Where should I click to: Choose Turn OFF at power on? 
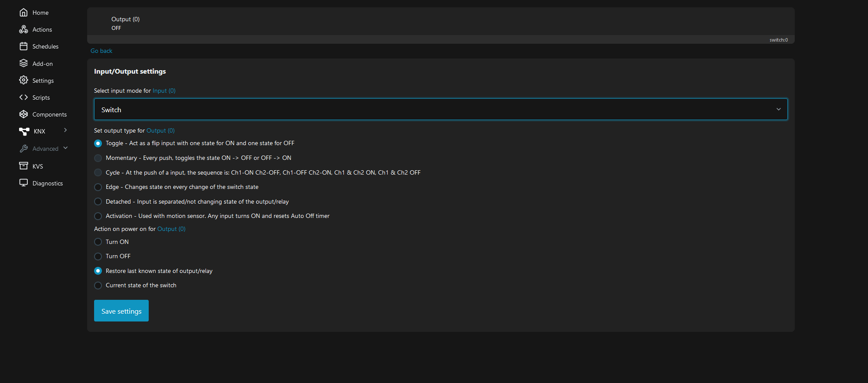click(x=98, y=256)
